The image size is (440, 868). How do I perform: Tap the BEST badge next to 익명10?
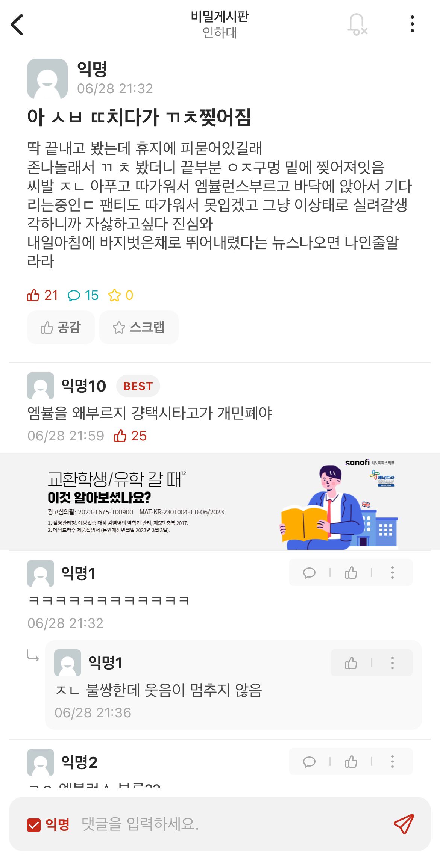[x=138, y=386]
